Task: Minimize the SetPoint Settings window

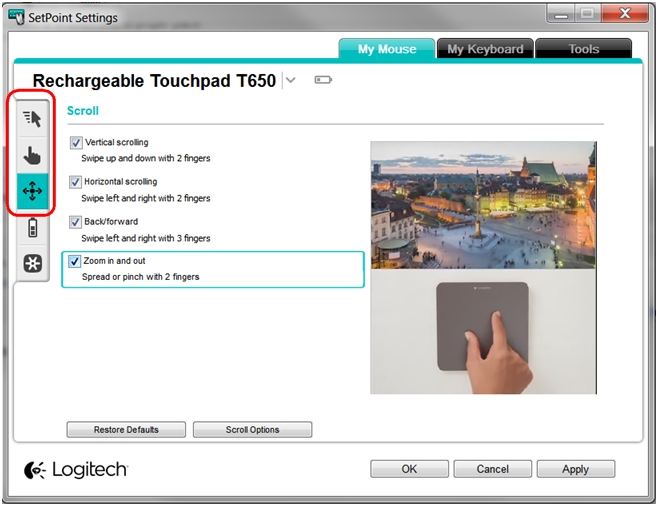Action: [561, 14]
